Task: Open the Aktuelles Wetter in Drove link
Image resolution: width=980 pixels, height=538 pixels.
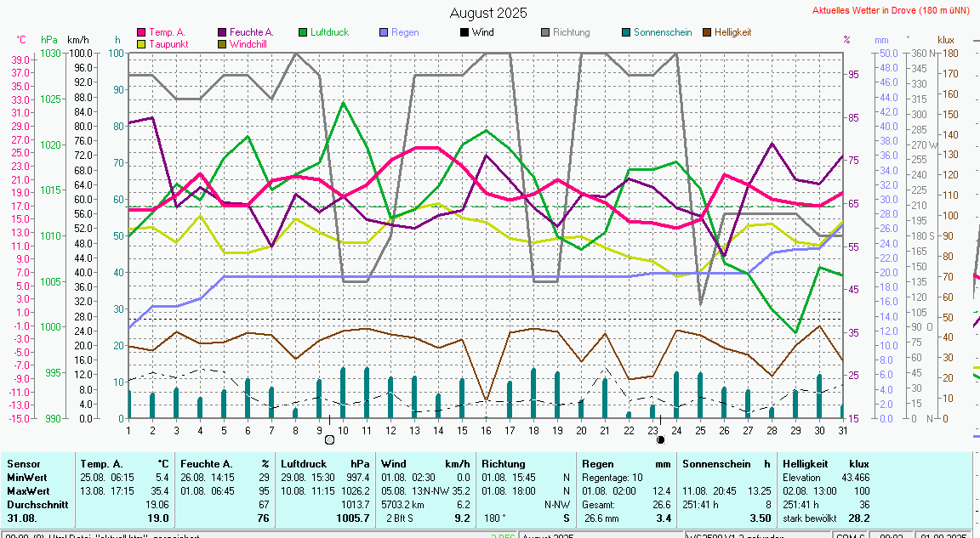Action: 891,11
